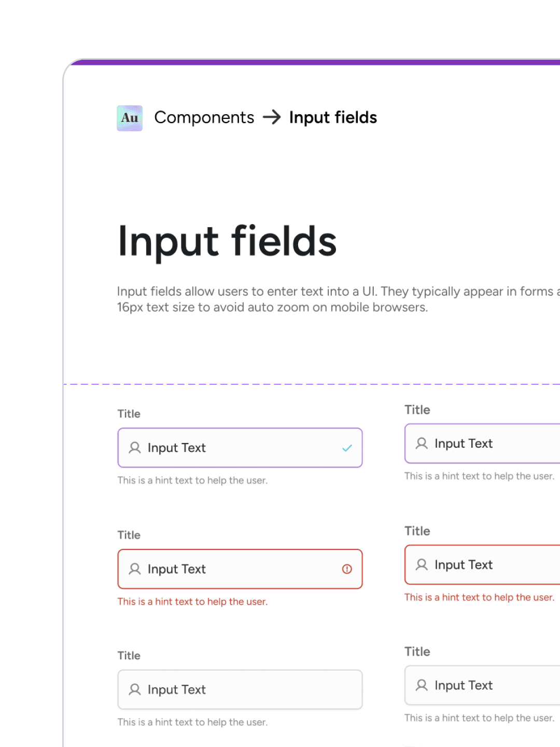Click the user icon in the right-column purple input
560x747 pixels.
point(422,444)
